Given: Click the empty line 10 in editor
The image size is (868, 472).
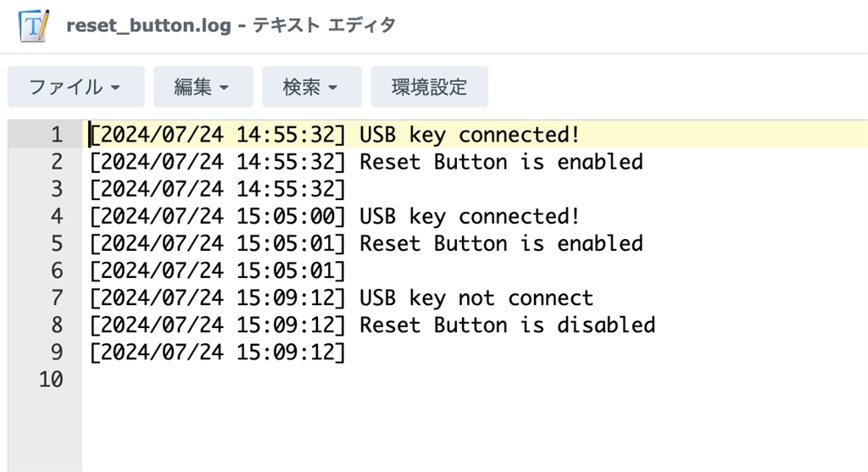Looking at the screenshot, I should 475,379.
